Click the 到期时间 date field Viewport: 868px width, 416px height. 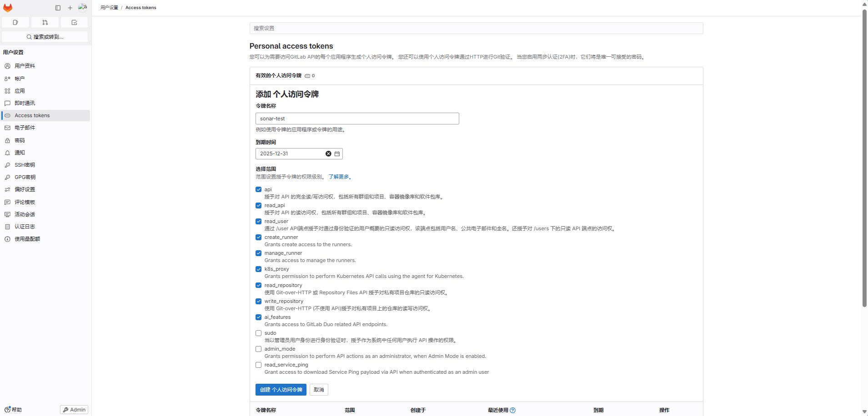299,154
